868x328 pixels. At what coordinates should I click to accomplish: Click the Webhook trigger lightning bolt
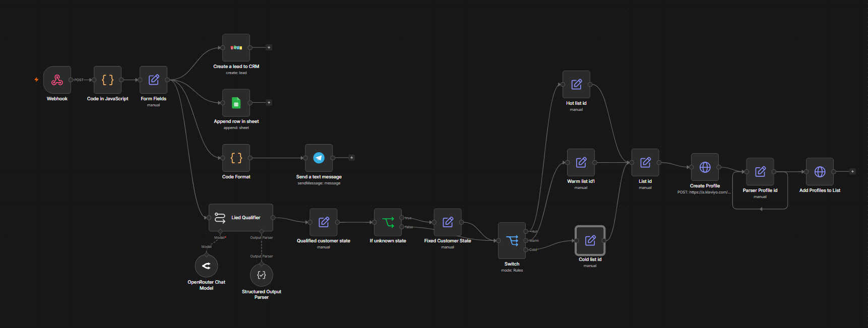(x=36, y=80)
